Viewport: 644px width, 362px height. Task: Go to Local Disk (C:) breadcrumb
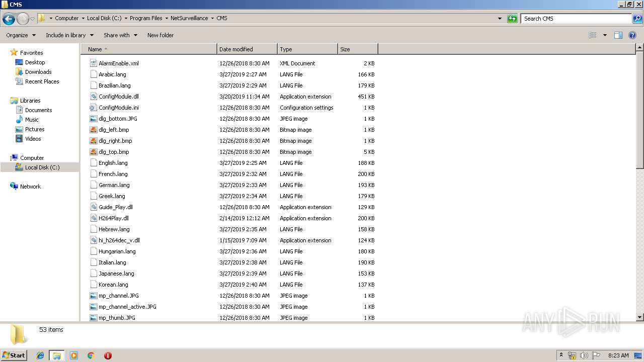pos(104,18)
